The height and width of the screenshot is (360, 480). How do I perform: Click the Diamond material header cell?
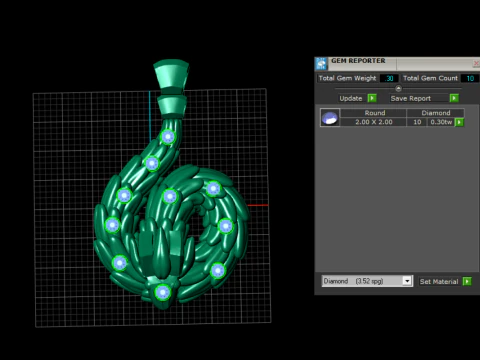click(436, 113)
